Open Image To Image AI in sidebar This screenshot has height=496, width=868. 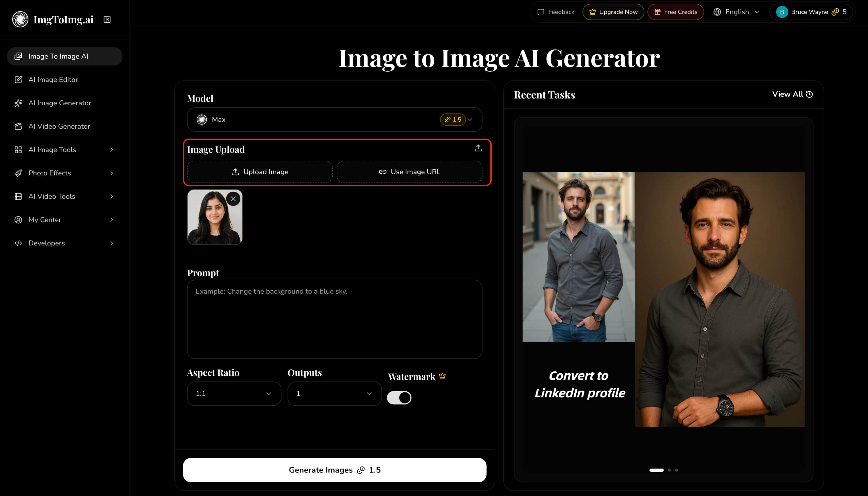(x=65, y=56)
